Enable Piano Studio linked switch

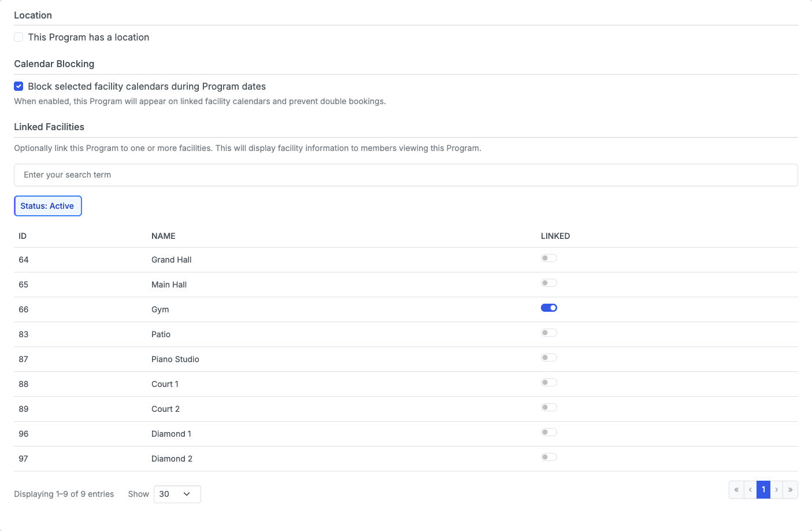tap(549, 357)
